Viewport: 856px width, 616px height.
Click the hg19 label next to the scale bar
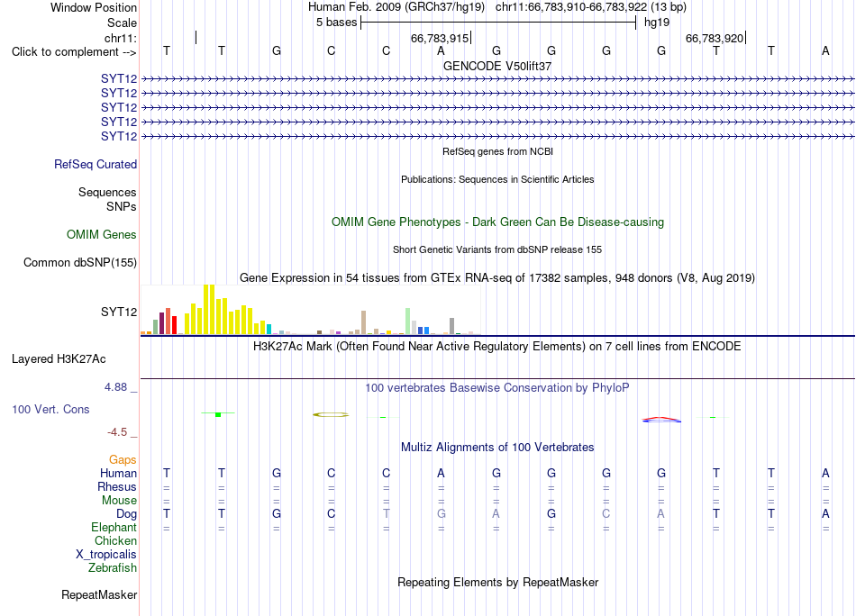click(x=657, y=23)
